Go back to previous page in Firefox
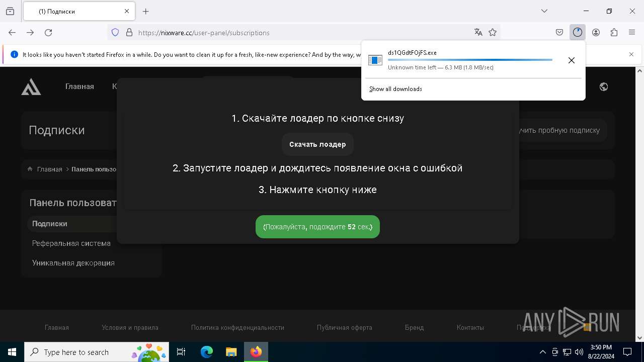644x362 pixels. tap(12, 33)
